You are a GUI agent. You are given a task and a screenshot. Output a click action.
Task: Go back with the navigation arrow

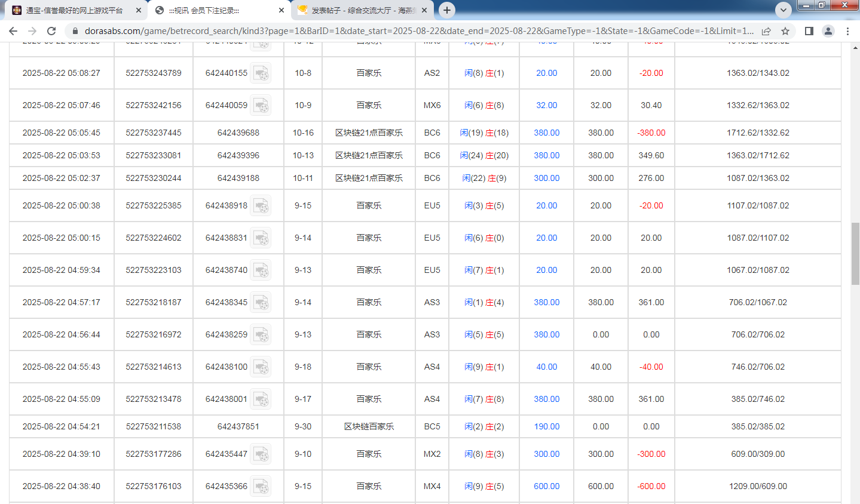[13, 30]
